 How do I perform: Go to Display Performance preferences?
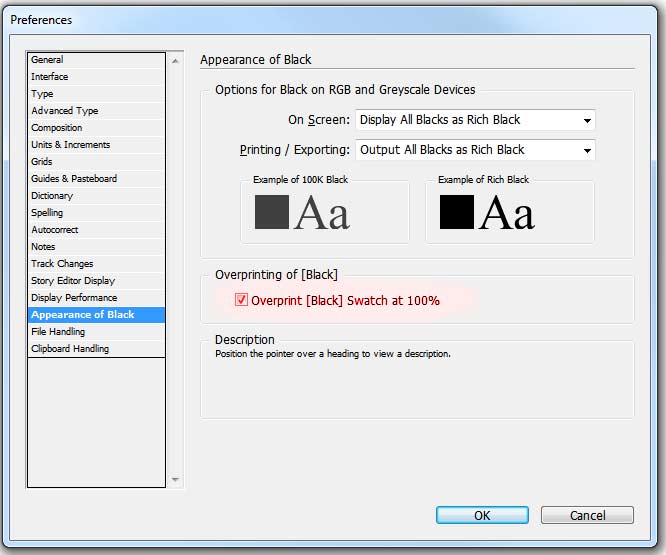(x=96, y=298)
